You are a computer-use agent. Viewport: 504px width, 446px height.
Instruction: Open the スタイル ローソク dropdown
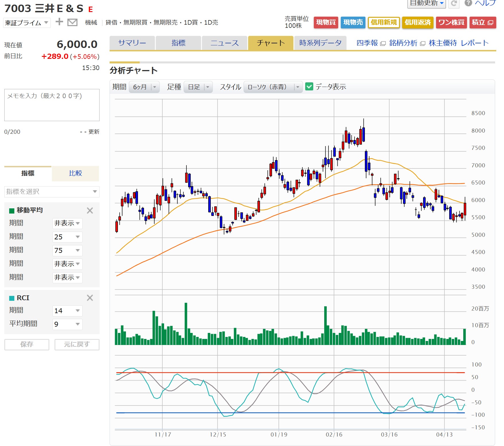coord(273,87)
